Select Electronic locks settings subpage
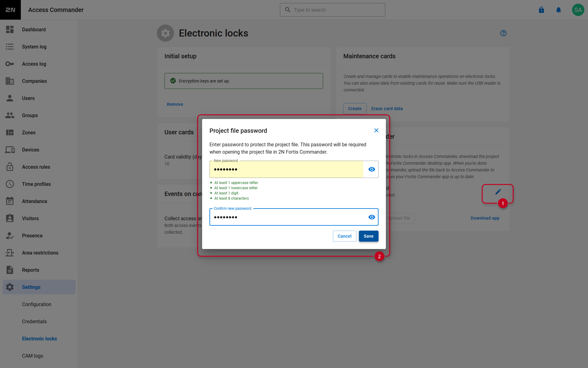Image resolution: width=588 pixels, height=368 pixels. click(39, 339)
